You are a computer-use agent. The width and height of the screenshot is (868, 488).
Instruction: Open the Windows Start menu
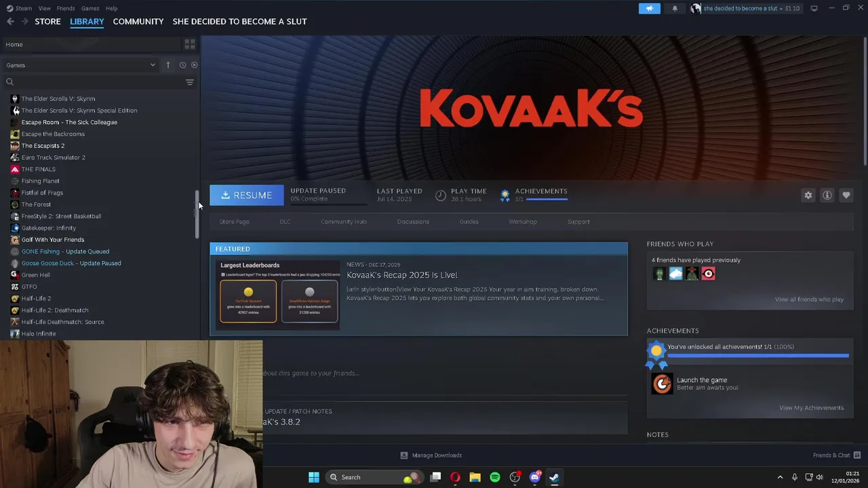[314, 477]
